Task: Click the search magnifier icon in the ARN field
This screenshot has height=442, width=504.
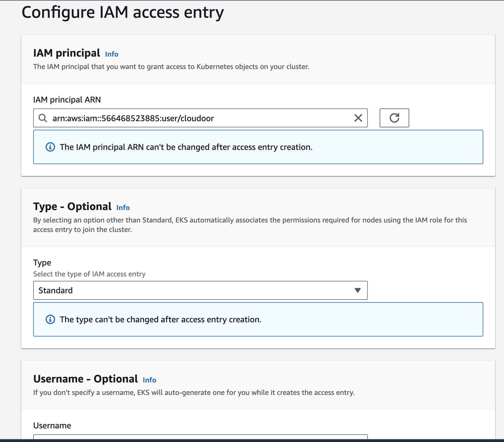Action: (x=43, y=118)
